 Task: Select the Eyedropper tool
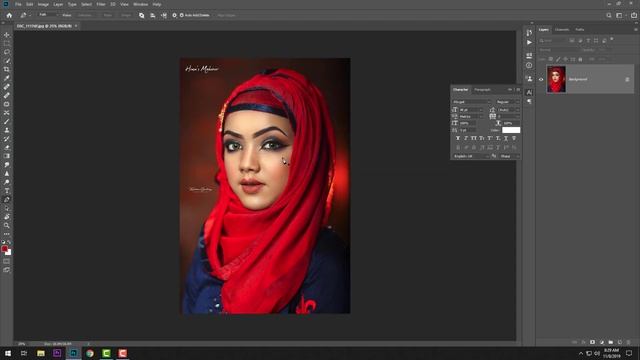click(x=7, y=78)
